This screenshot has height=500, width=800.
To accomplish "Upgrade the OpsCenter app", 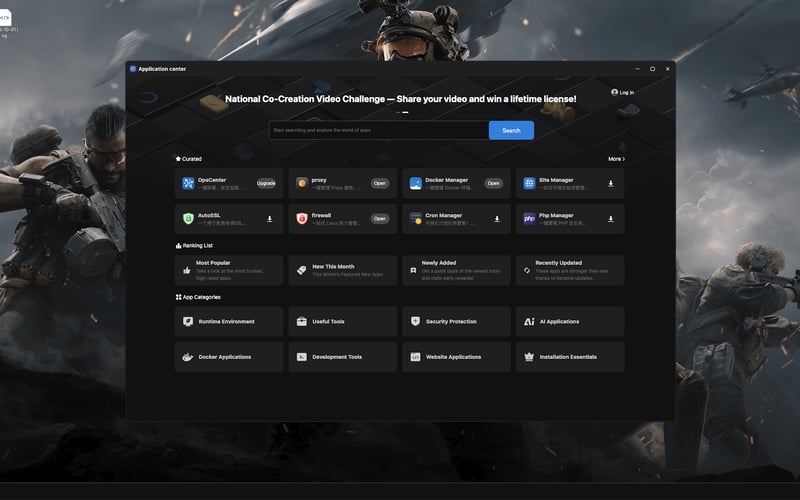I will point(266,183).
